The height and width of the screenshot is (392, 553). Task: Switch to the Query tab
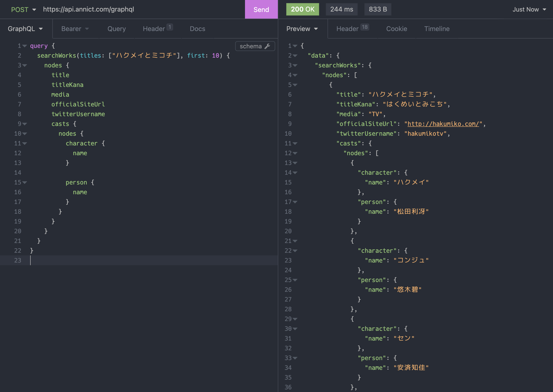(x=117, y=28)
